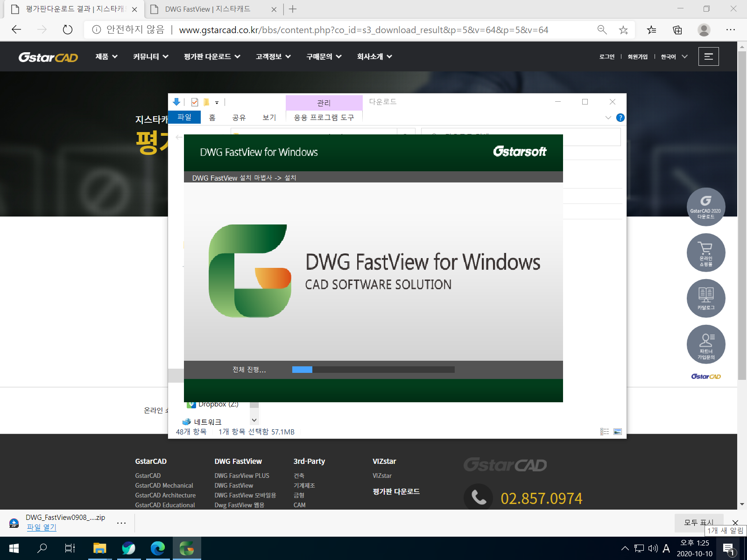Click the GstarCAD logo in site header
The width and height of the screenshot is (747, 560).
coord(48,57)
